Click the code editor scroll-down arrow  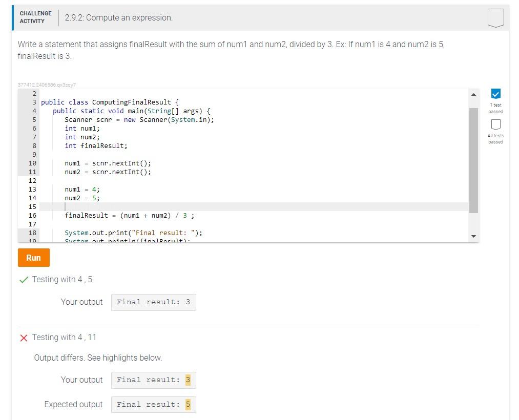(474, 236)
